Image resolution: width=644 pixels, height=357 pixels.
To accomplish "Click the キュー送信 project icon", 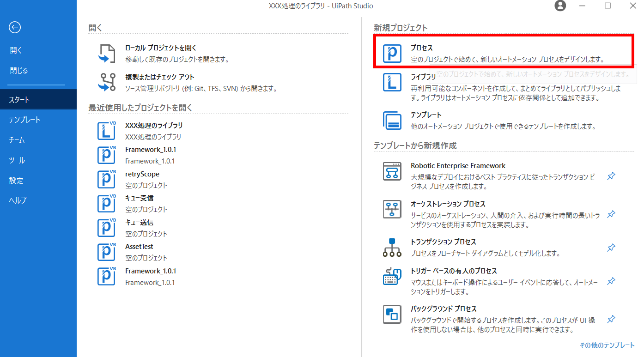I will [107, 228].
